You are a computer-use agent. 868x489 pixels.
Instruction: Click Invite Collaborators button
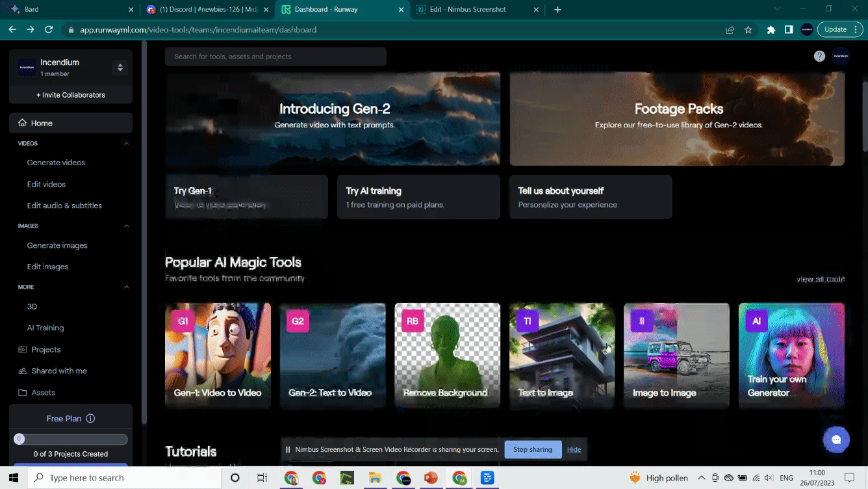tap(71, 95)
